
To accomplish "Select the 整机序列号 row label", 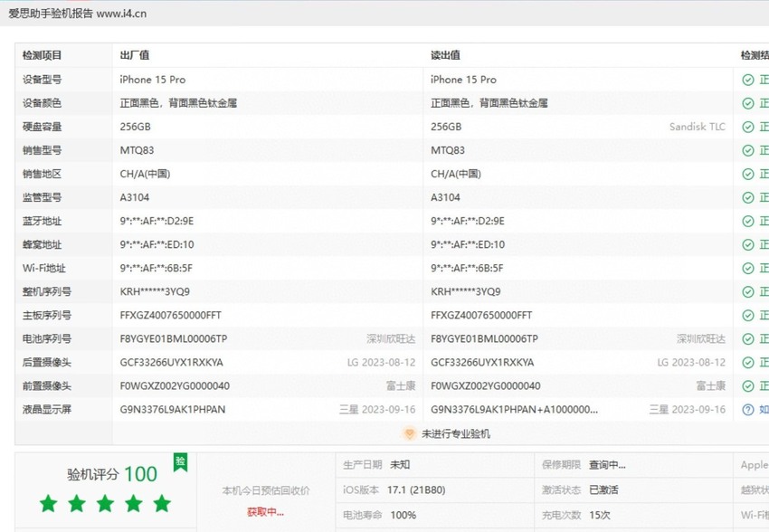I will 46,291.
